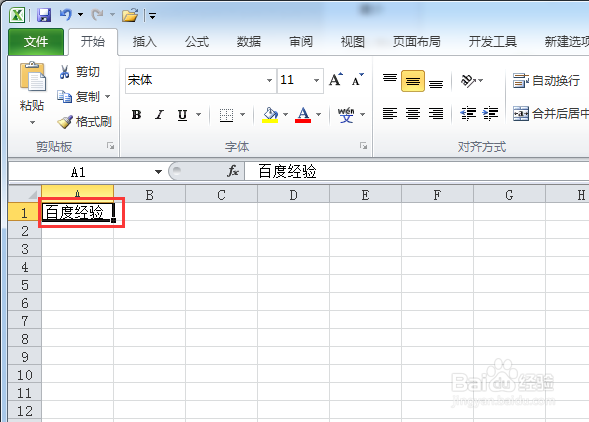Toggle italic formatting
Screen dimensions: 589x422
click(160, 114)
